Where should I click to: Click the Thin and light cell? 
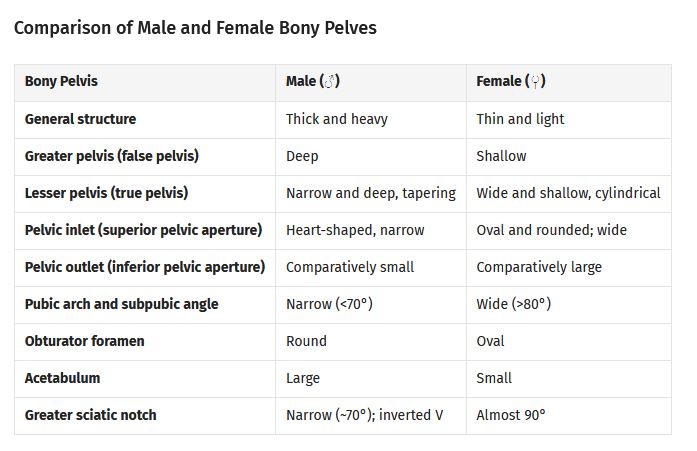[520, 119]
